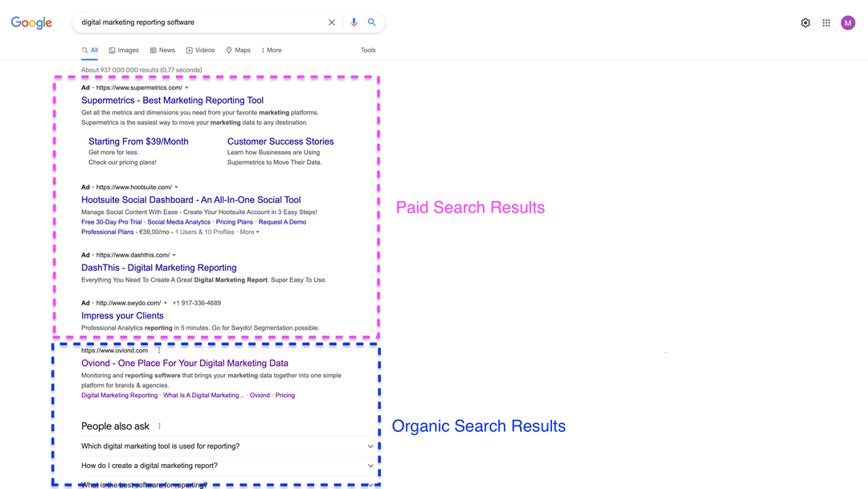Open Social Media Analytics link
Viewport: 868px width, 489px height.
tap(178, 222)
